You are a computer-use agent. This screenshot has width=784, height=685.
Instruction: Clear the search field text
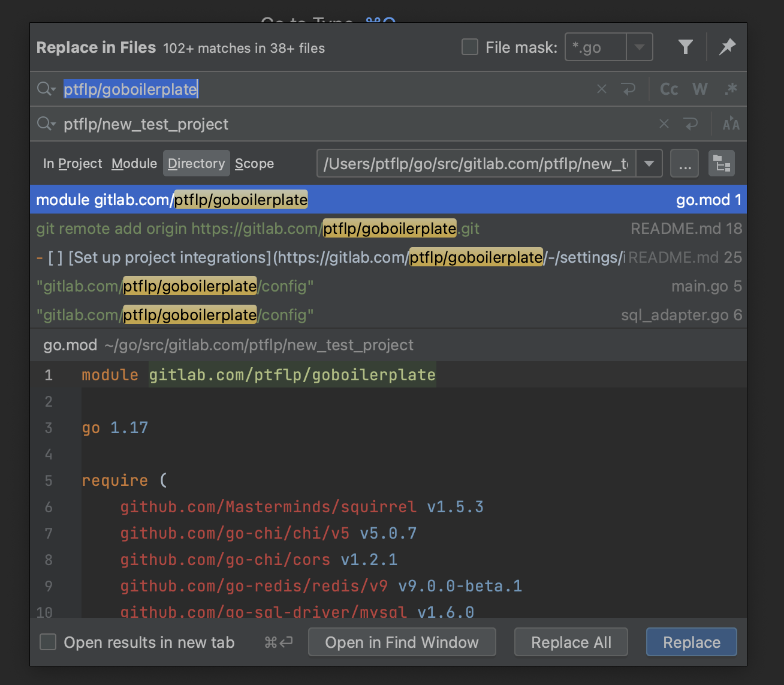point(602,89)
